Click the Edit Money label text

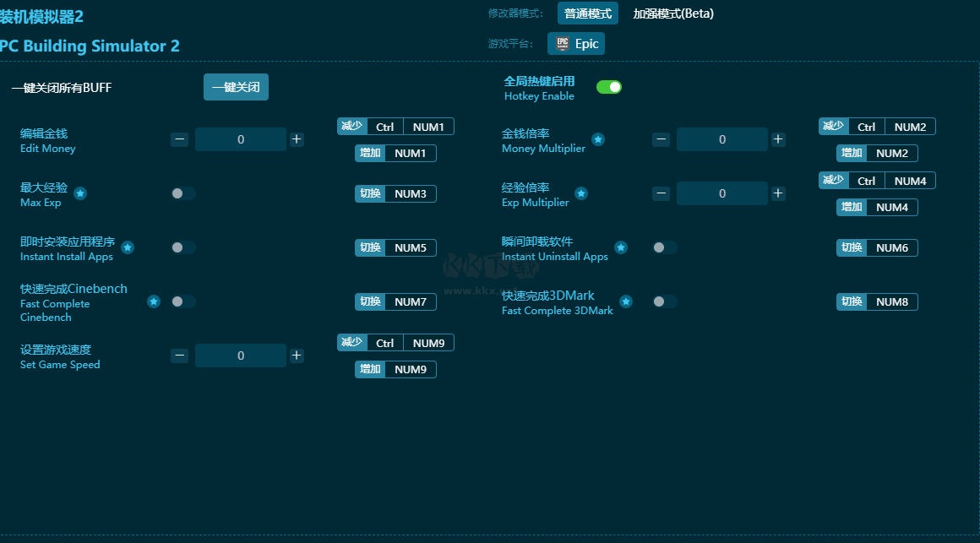point(47,149)
